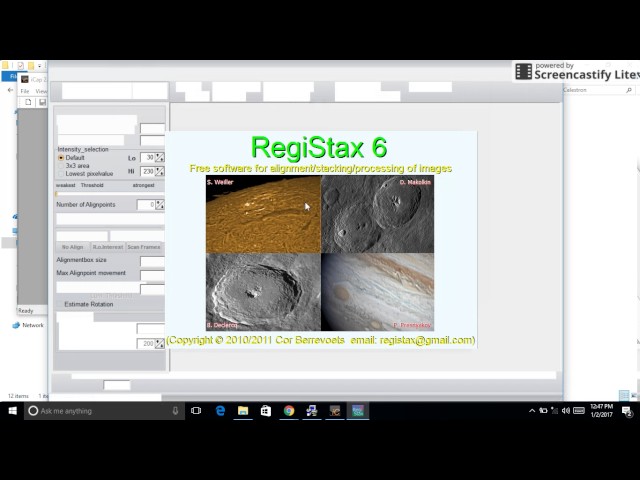The width and height of the screenshot is (640, 480).
Task: Select the 3x3 area radio option
Action: 61,166
